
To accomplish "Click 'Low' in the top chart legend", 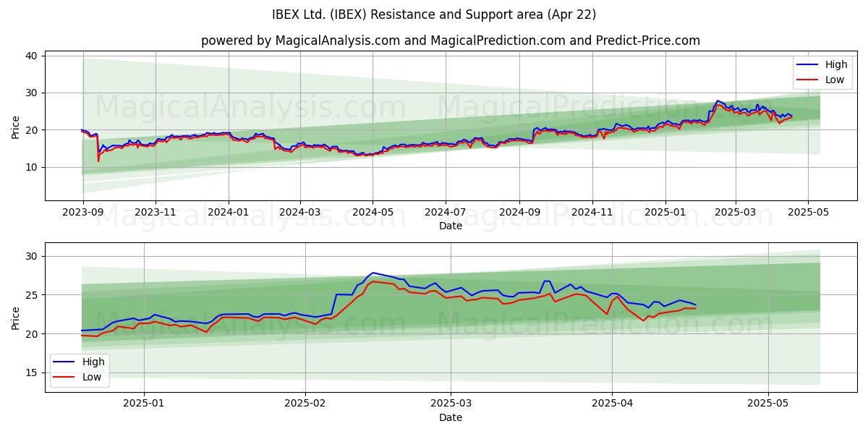I will pos(834,80).
